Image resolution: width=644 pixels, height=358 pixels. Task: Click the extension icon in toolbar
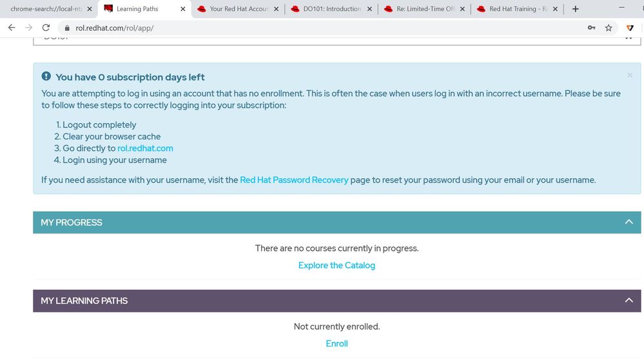630,28
